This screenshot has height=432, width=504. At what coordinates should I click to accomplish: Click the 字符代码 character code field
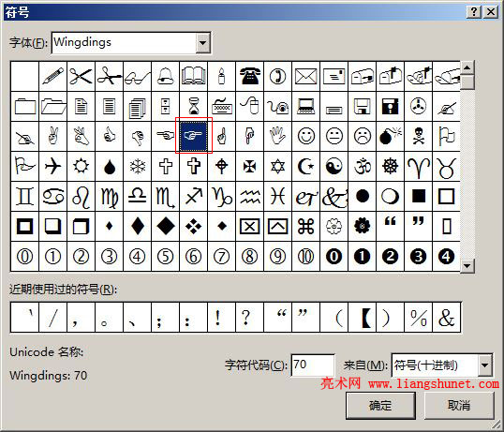tap(313, 365)
